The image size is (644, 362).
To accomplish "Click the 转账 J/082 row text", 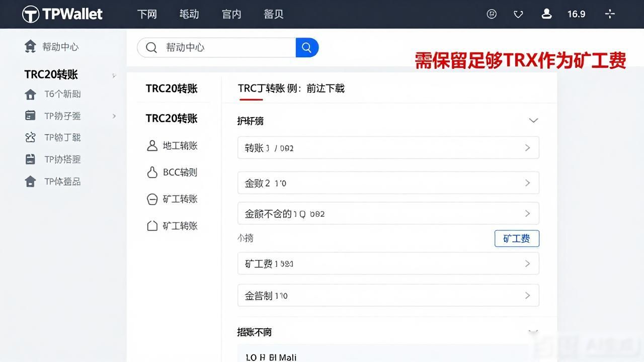I will coord(269,148).
